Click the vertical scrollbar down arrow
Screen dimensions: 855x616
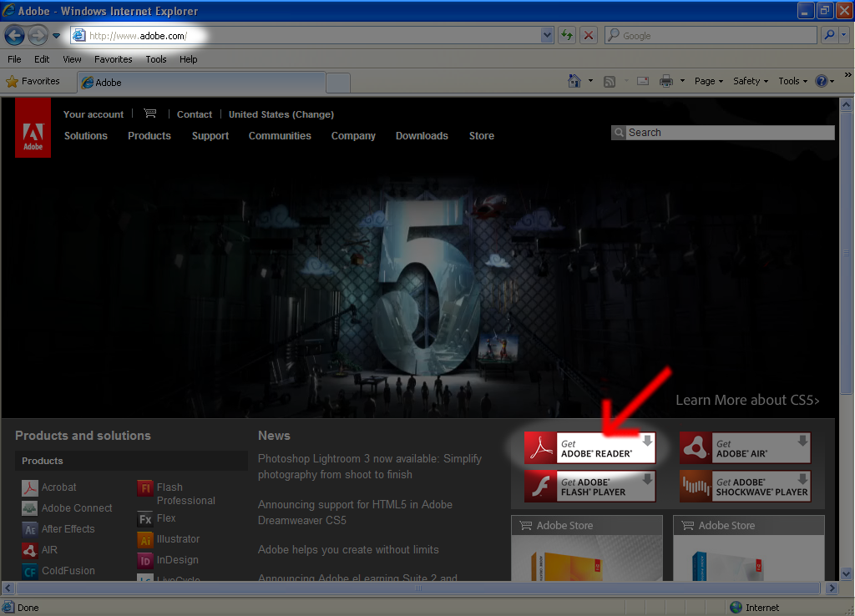coord(846,574)
